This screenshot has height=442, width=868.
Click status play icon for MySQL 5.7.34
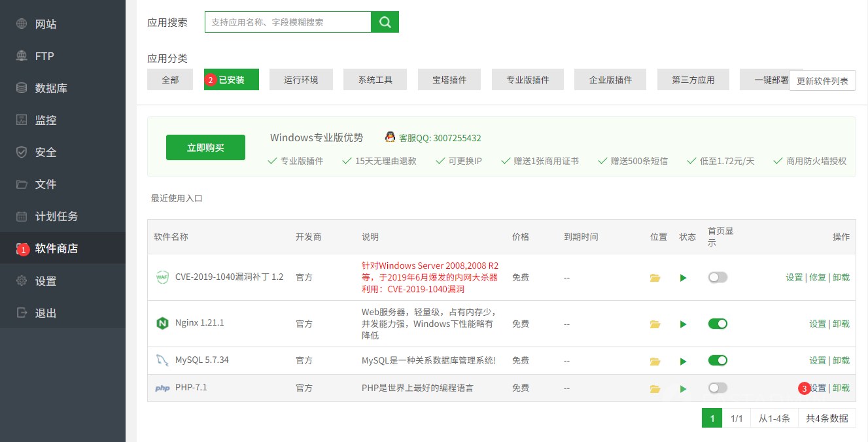[x=683, y=361]
